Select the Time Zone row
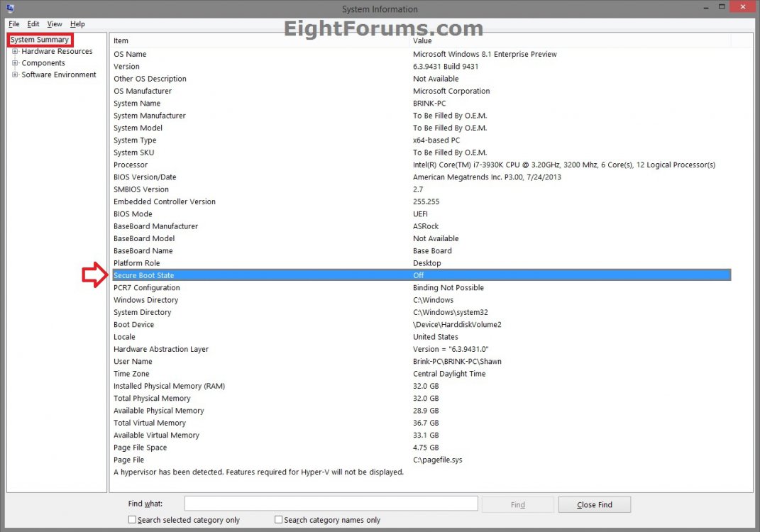 click(x=422, y=374)
